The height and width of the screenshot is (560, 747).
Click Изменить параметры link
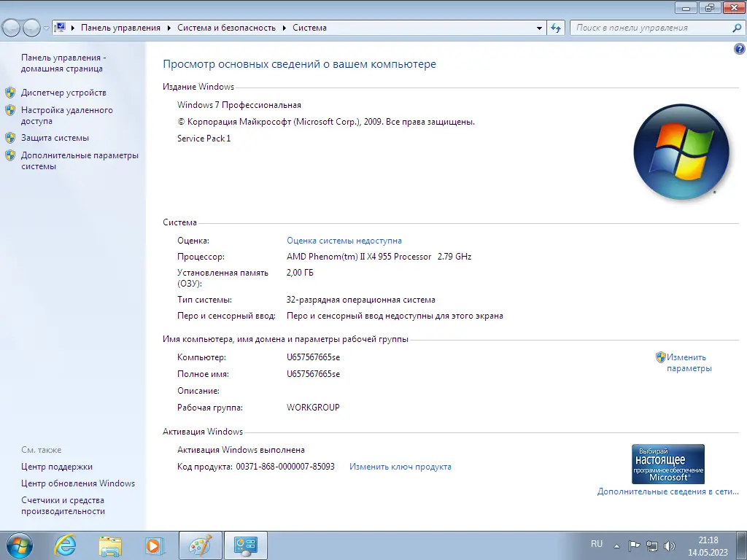[x=689, y=362]
